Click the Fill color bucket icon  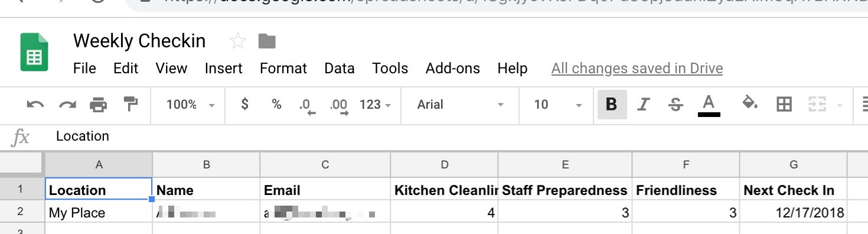(x=750, y=104)
